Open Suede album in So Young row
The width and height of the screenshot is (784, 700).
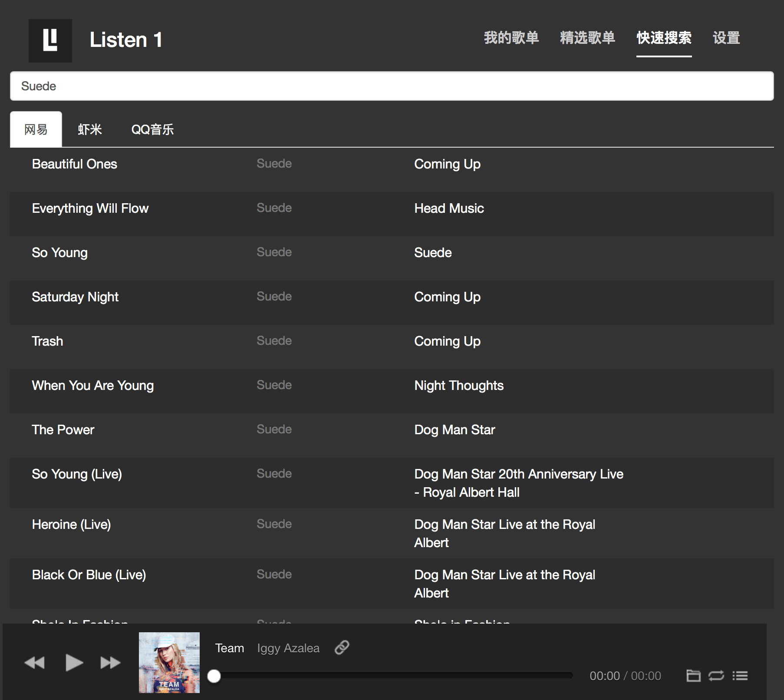pyautogui.click(x=433, y=253)
